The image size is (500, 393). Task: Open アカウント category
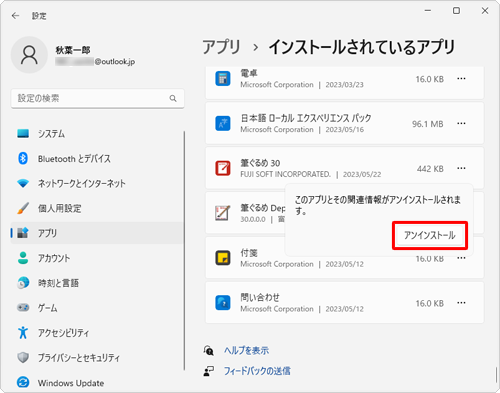[x=97, y=258]
